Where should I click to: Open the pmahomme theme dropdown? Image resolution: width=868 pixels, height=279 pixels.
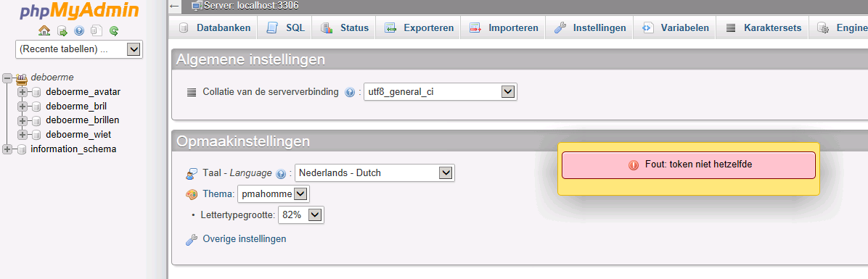[x=274, y=194]
